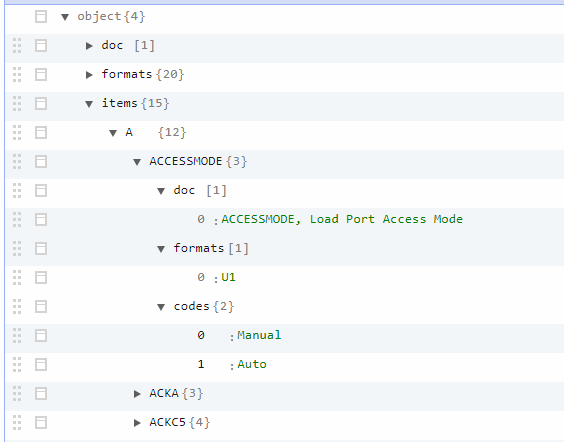
Task: Select the U1 format value
Action: [228, 277]
